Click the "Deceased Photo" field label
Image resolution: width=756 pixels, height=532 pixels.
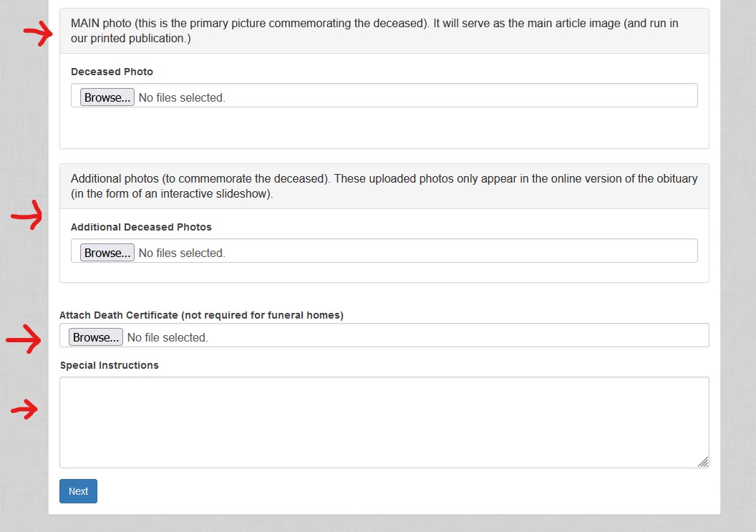(112, 72)
